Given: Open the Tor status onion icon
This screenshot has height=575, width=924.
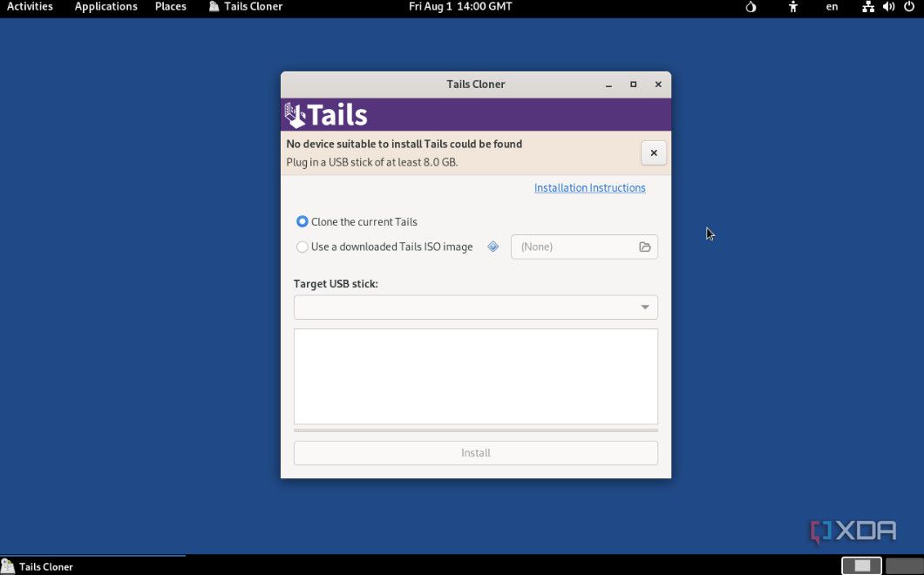Looking at the screenshot, I should 751,7.
